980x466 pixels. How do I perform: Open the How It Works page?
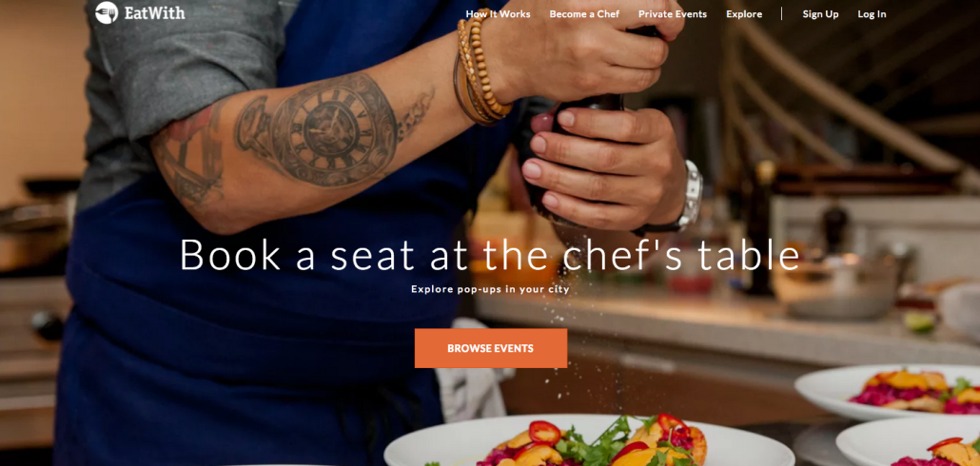tap(498, 13)
